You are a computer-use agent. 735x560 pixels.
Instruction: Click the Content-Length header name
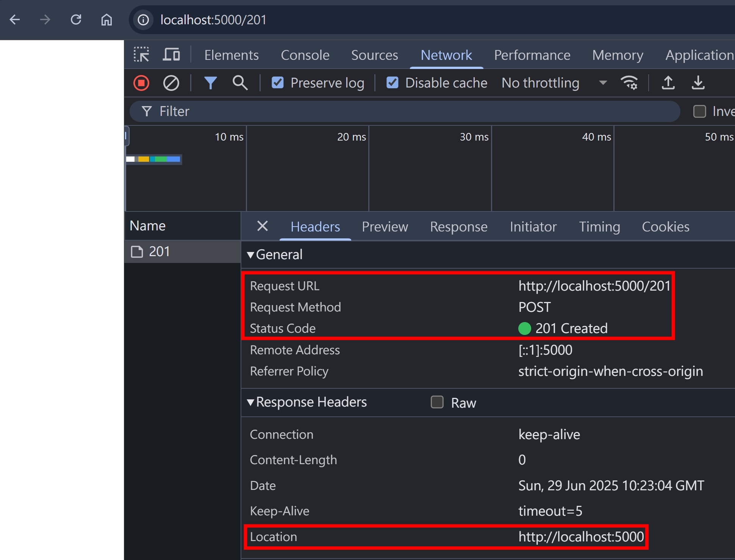[293, 460]
